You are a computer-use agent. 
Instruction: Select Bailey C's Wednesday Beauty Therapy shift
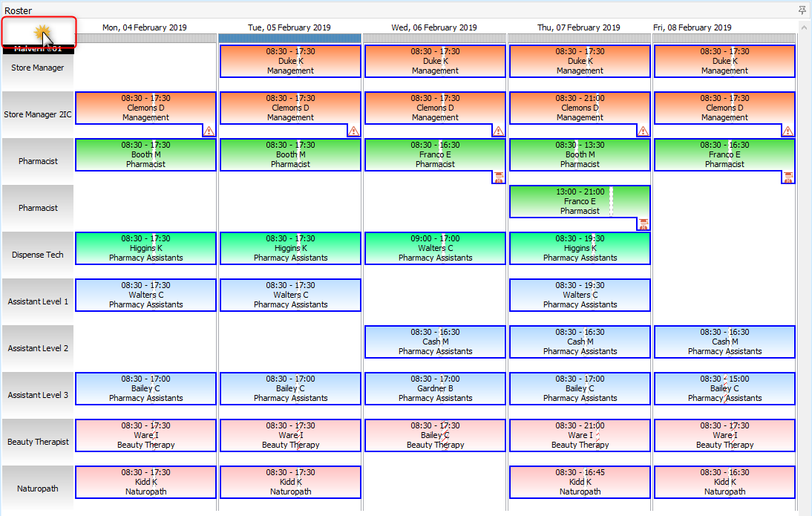click(x=435, y=435)
